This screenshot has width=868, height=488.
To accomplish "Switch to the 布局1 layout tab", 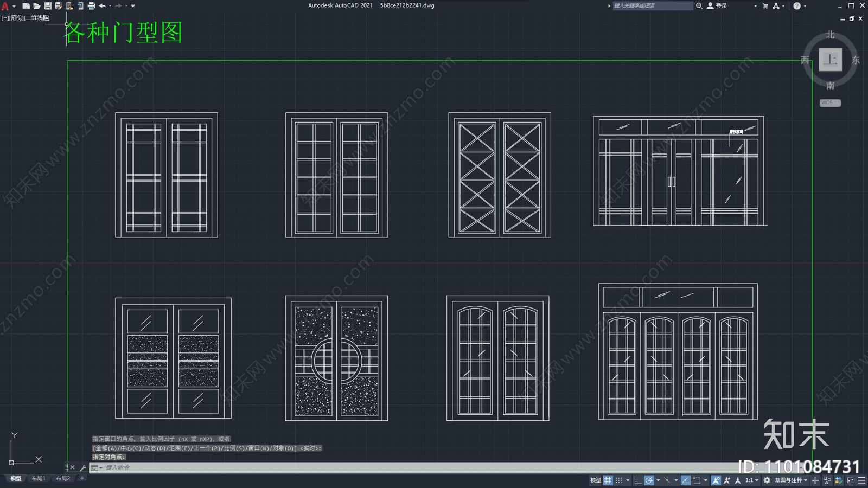I will 38,478.
